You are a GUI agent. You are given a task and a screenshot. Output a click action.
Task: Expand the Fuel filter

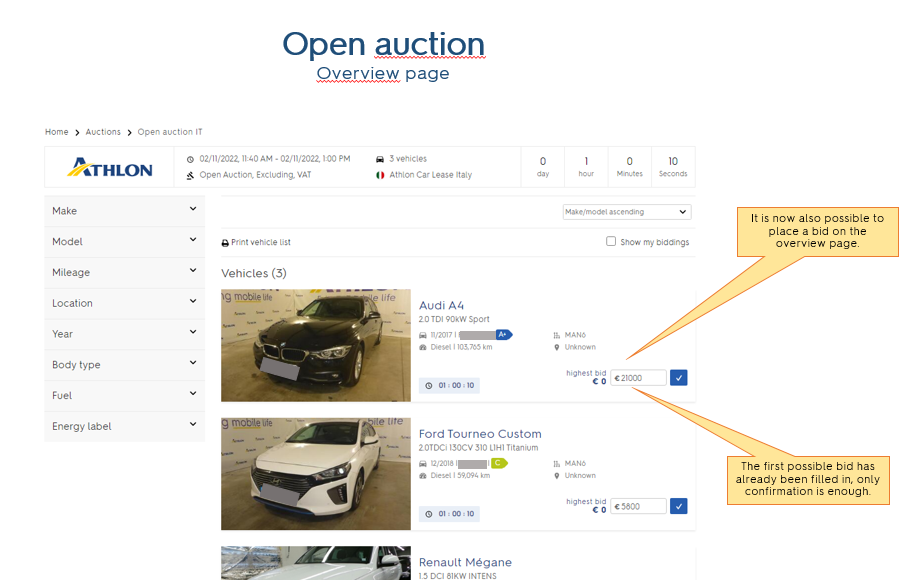pos(125,396)
